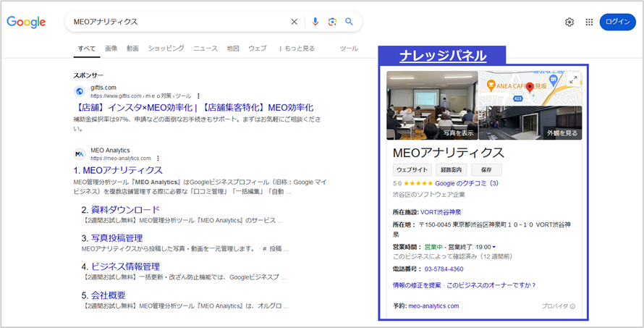Click the MEO Analytics site favicon
This screenshot has width=644, height=328.
tap(80, 154)
